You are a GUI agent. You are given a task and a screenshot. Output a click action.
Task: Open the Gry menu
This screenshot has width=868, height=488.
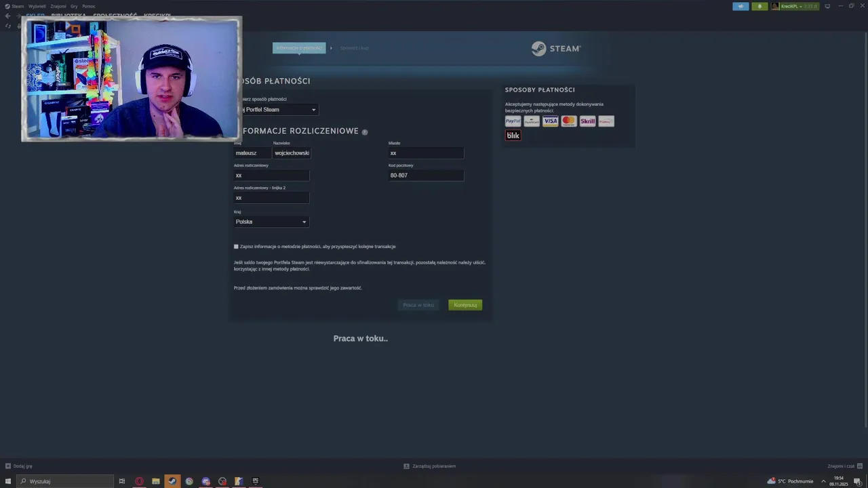pyautogui.click(x=74, y=6)
